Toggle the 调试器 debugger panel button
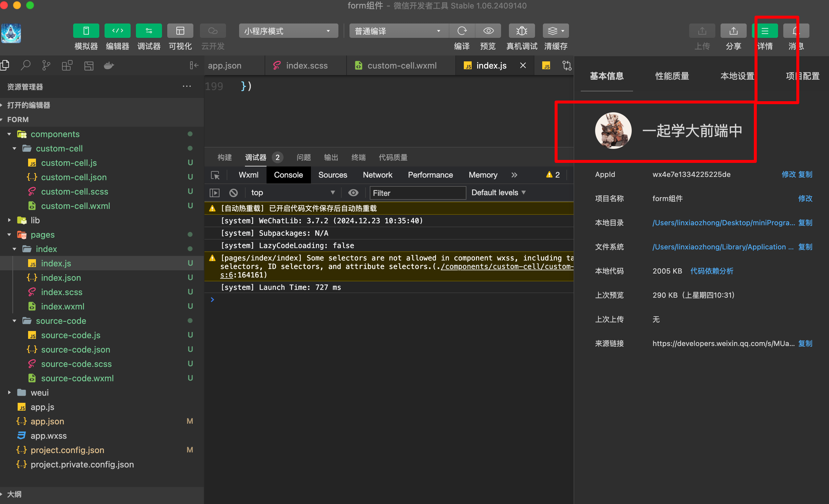 point(149,31)
